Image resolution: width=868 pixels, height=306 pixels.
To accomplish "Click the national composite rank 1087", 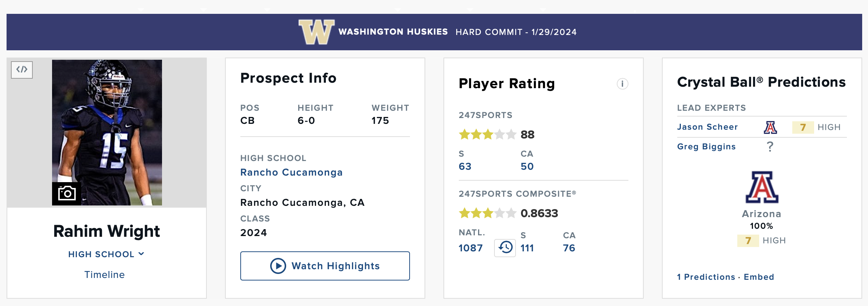I will pos(470,248).
